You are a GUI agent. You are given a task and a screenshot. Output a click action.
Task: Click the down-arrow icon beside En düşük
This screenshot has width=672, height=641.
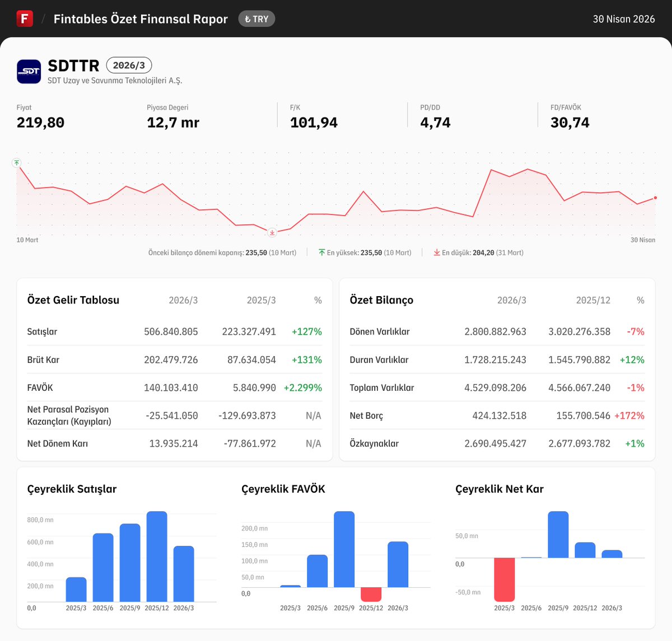pyautogui.click(x=437, y=252)
